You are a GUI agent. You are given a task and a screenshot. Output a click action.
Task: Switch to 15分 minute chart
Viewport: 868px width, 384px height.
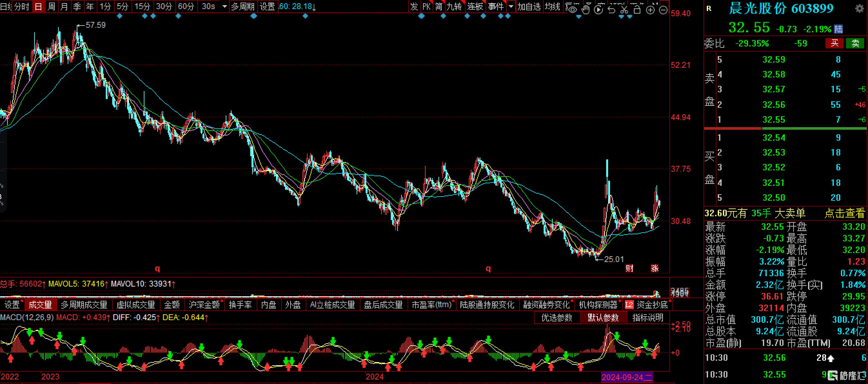(142, 6)
